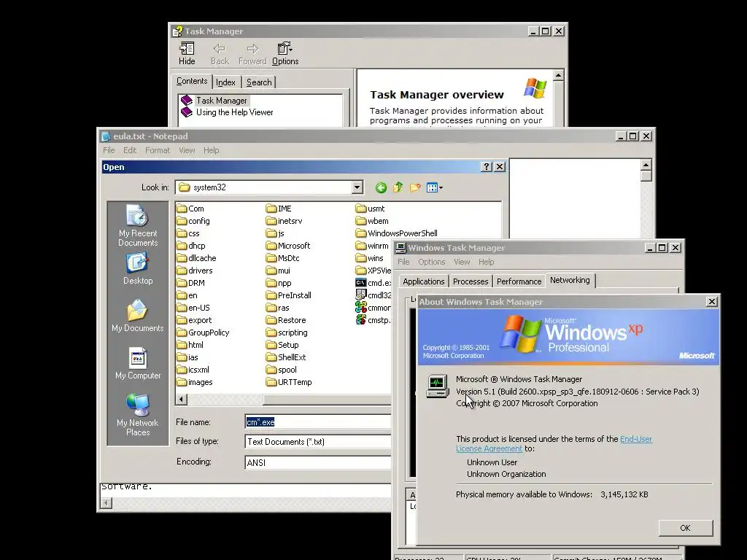
Task: Open the End-User License Agreement link
Action: 635,439
